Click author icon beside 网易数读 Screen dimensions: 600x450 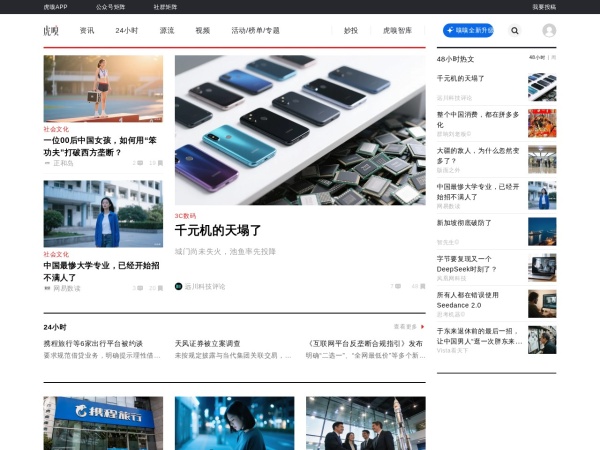coord(47,288)
